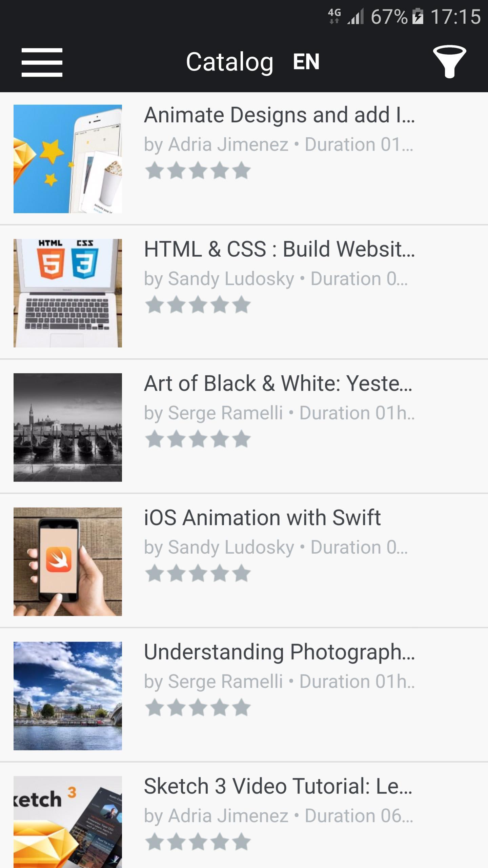Select 'HTML & CSS : Build Websit...' title
The image size is (488, 868).
[279, 249]
